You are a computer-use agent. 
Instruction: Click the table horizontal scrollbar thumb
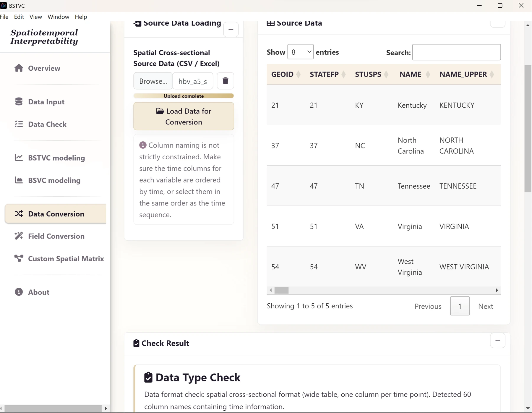[281, 290]
